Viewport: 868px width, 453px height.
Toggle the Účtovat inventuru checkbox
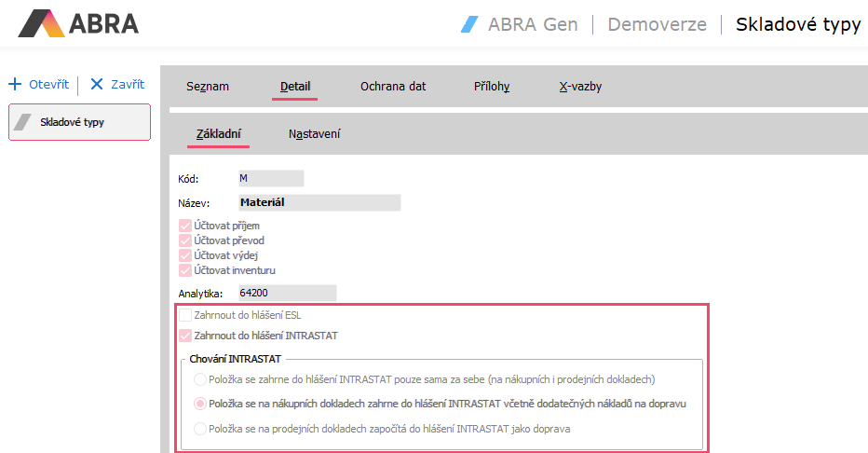pos(185,270)
